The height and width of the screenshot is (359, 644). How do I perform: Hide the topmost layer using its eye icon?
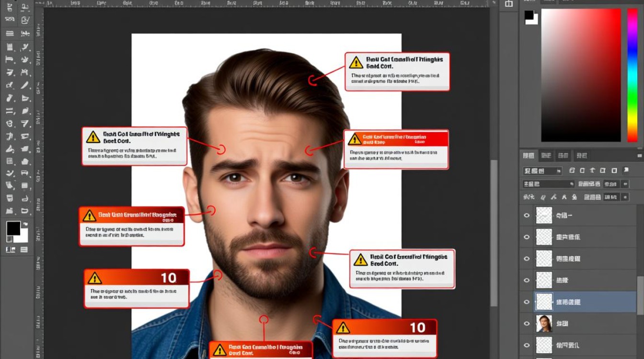527,215
